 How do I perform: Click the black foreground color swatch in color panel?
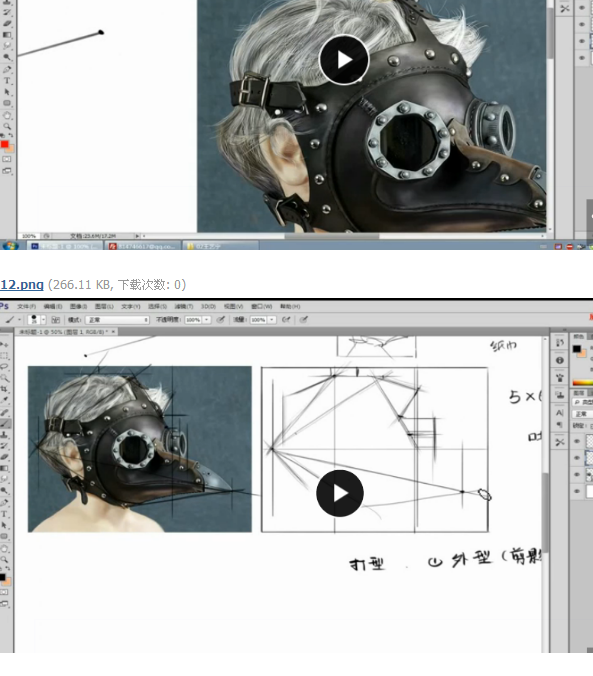577,349
